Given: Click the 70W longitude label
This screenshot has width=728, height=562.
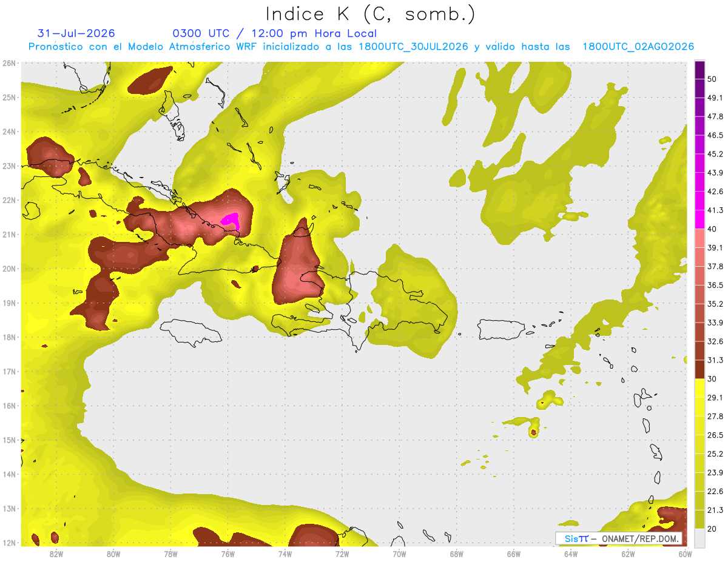Looking at the screenshot, I should click(399, 554).
